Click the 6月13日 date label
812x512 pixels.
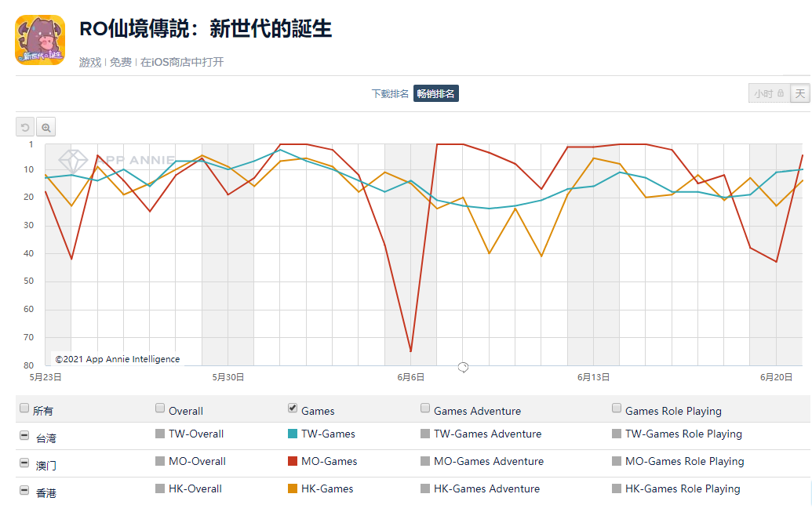pos(593,377)
